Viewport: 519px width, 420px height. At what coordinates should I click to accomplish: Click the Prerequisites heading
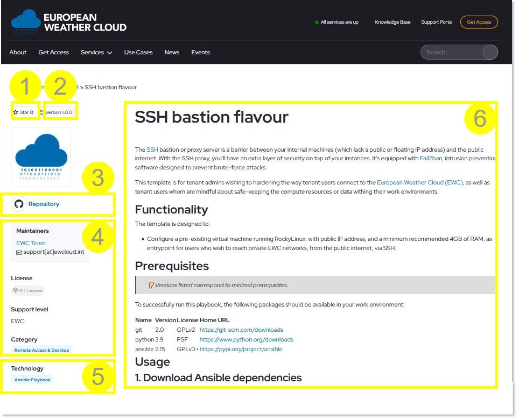pos(172,266)
